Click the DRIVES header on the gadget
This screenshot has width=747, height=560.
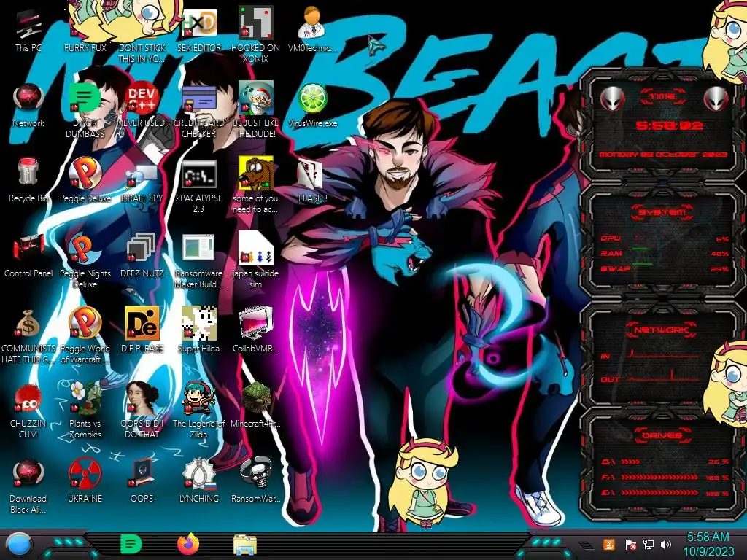pos(662,435)
